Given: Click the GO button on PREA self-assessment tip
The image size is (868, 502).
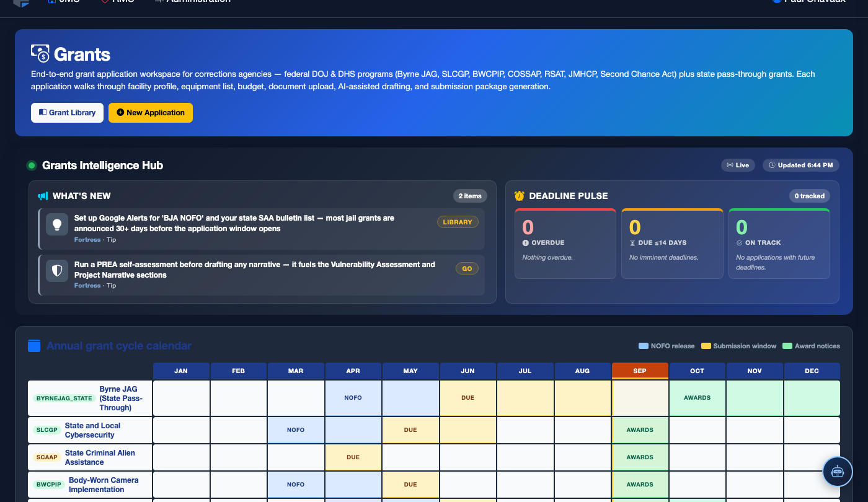Looking at the screenshot, I should 467,269.
